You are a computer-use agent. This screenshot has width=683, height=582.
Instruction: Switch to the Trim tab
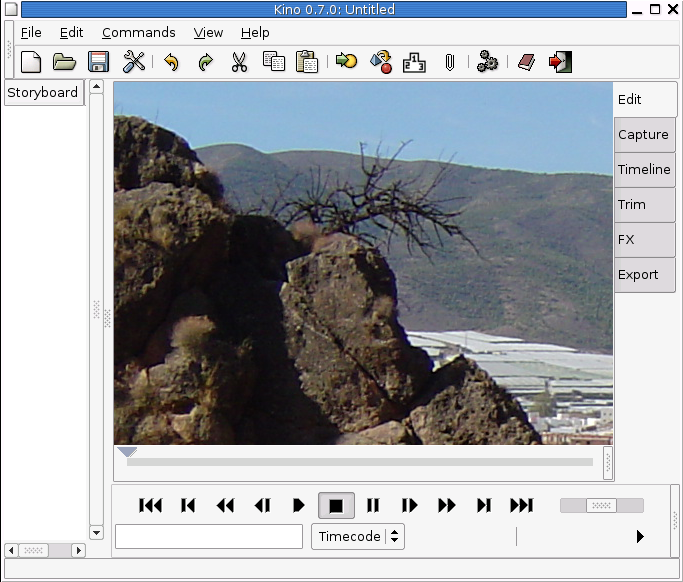coord(644,205)
